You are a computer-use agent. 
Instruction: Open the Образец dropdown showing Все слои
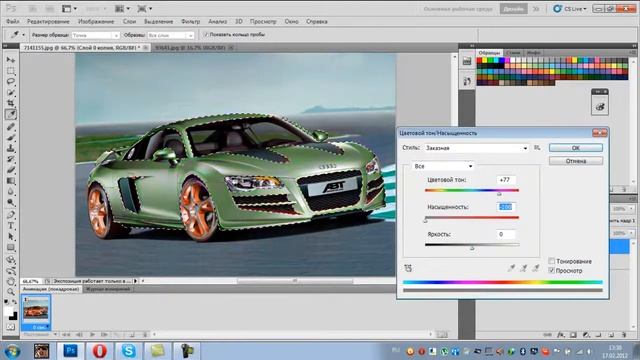pyautogui.click(x=170, y=36)
